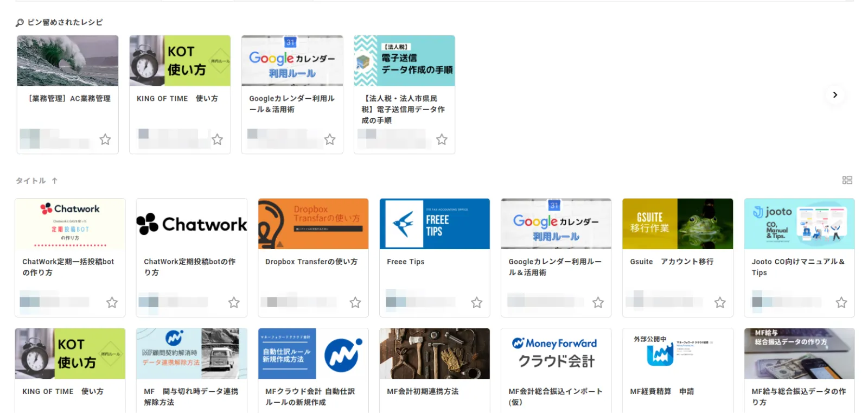
Task: Open the 外部公開中 MF経費精算 thumbnail
Action: (x=678, y=353)
